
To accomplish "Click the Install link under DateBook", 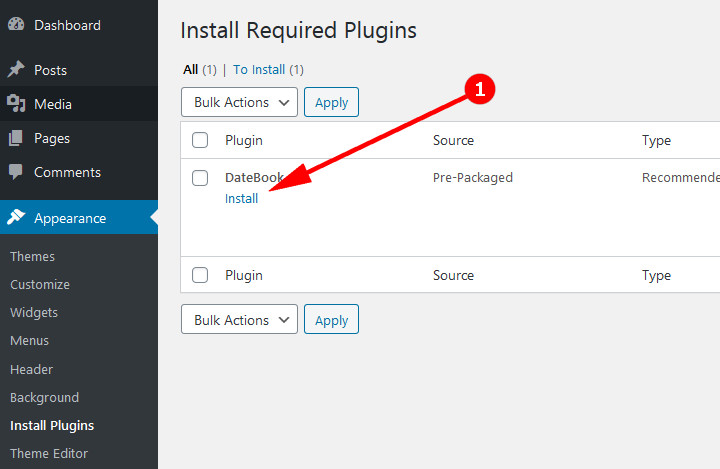I will pos(241,198).
